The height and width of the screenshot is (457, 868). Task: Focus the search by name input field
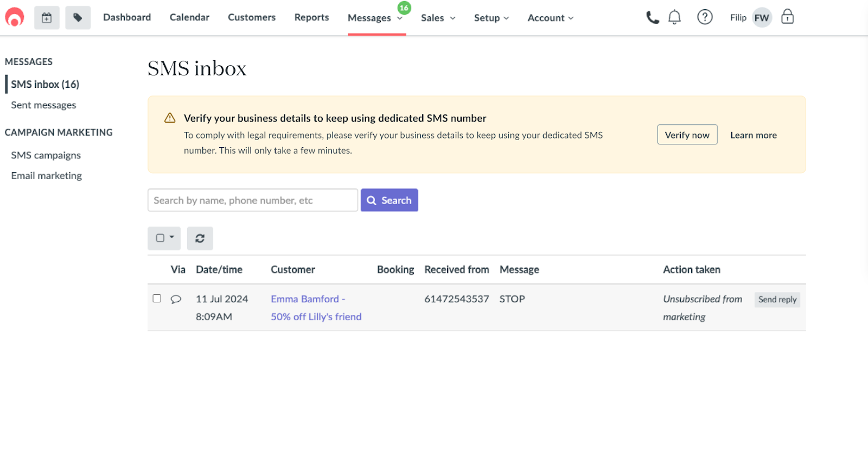point(252,200)
